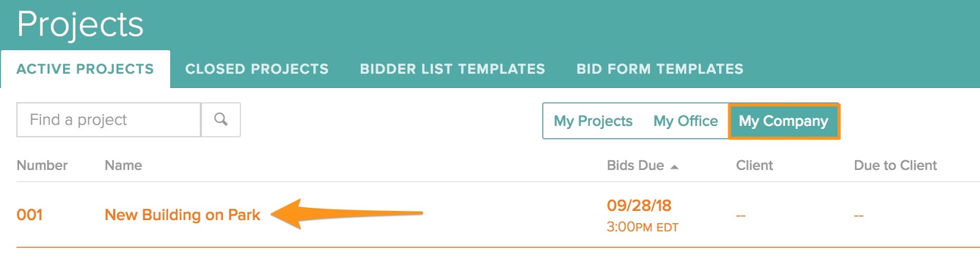Click the Bids Due sort arrow
This screenshot has width=980, height=258.
(674, 166)
